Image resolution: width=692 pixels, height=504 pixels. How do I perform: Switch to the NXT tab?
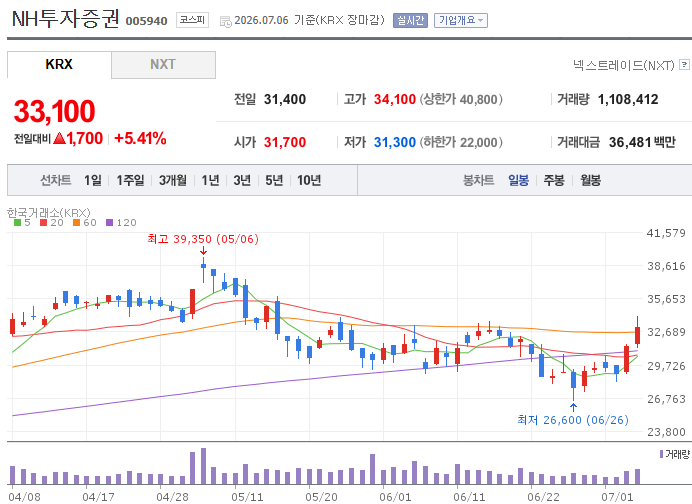coord(163,64)
